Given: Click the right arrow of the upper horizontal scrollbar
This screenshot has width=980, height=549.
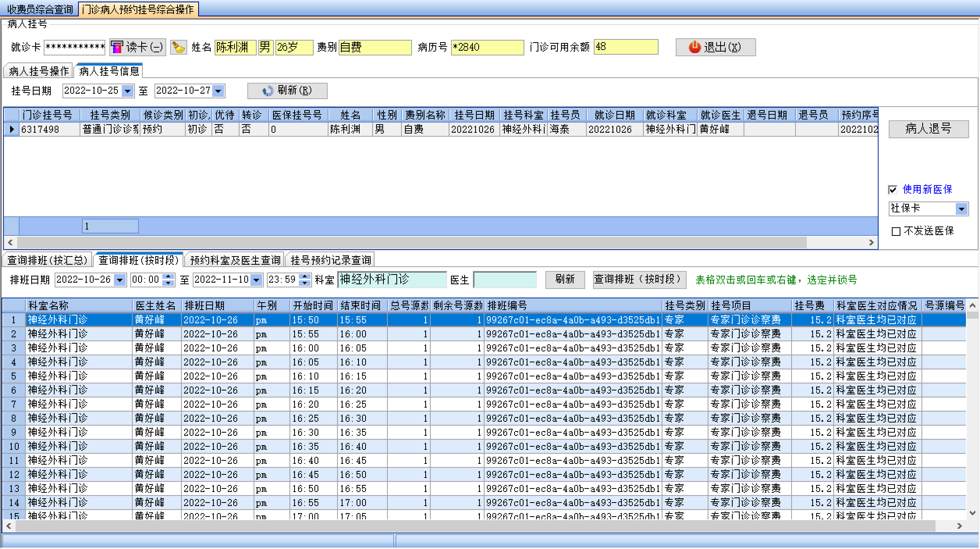Looking at the screenshot, I should (871, 242).
